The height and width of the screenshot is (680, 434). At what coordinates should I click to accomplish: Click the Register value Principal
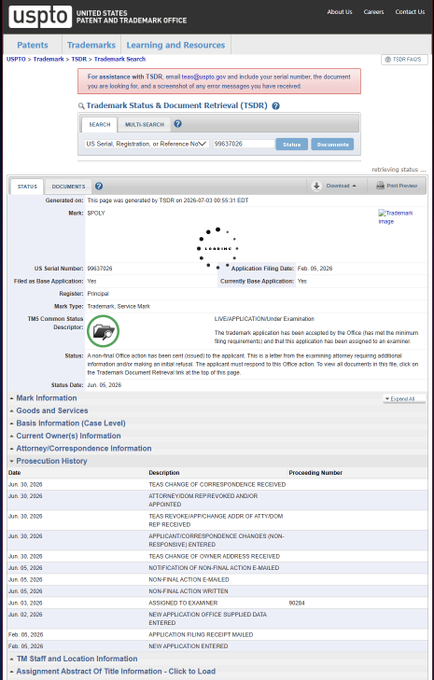[x=98, y=294]
